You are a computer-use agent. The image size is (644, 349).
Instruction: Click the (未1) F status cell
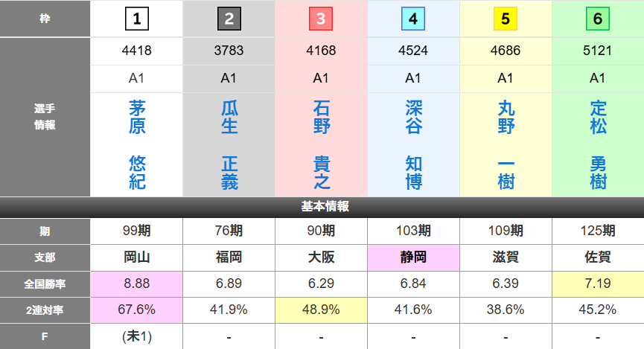[137, 336]
